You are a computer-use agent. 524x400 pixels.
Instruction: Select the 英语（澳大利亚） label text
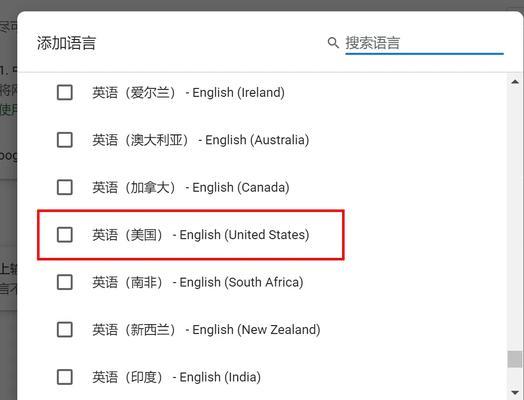point(140,140)
